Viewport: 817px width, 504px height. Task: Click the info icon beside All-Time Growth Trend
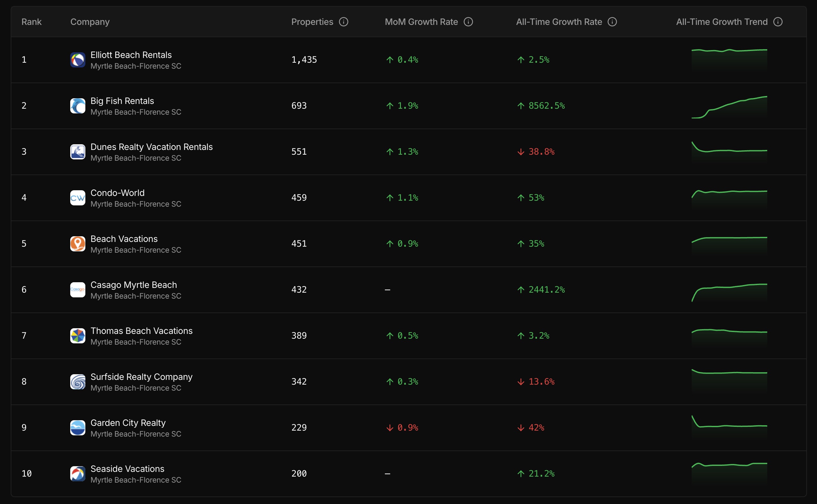click(778, 22)
